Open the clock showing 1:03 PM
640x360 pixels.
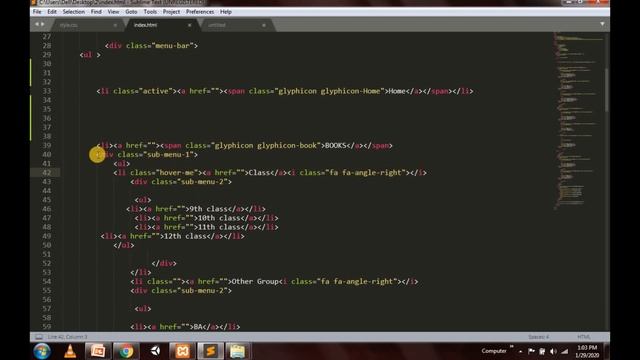pyautogui.click(x=587, y=351)
